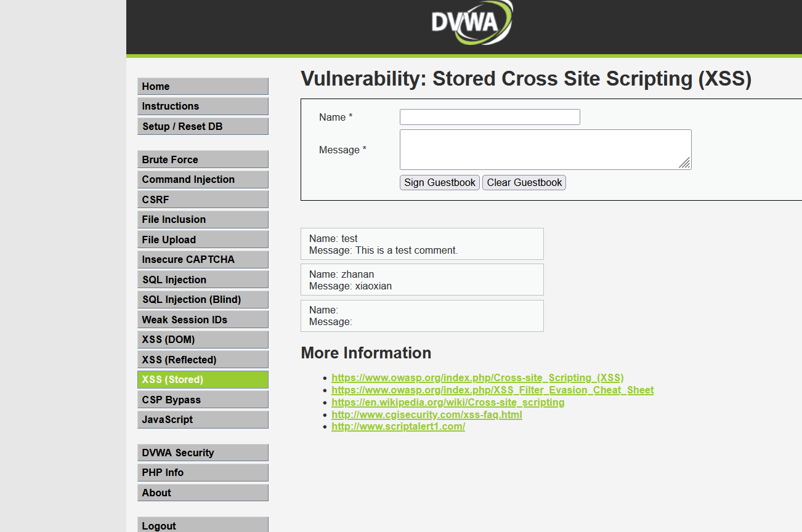Go to the Instructions page
This screenshot has width=802, height=532.
pos(203,106)
